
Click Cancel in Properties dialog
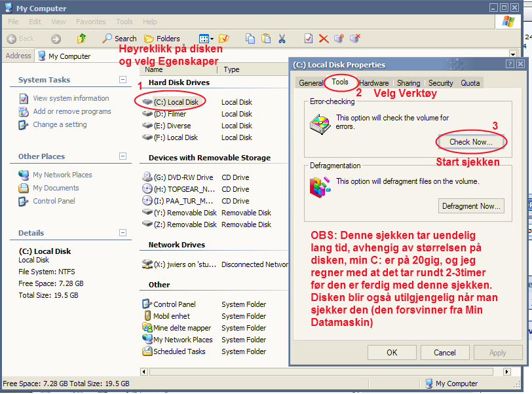click(x=445, y=353)
